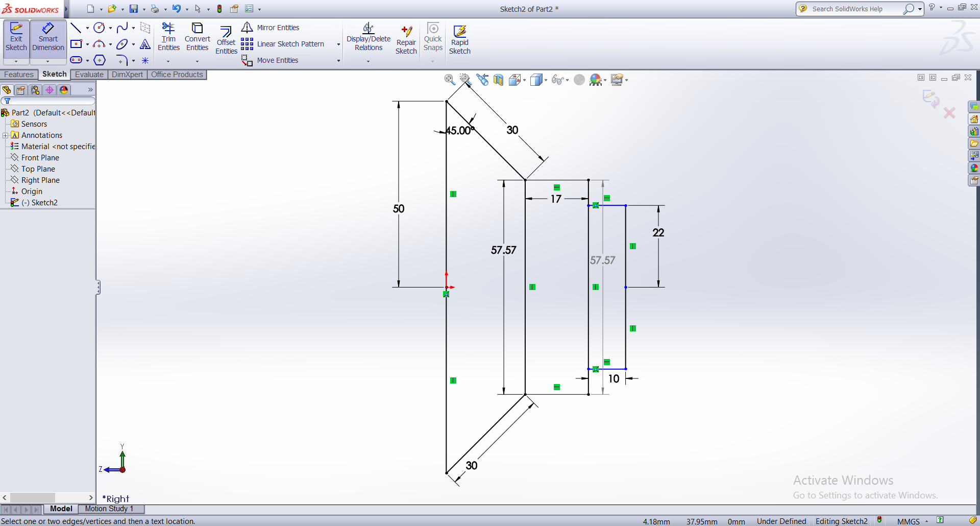
Task: Select the Straight Slot tool
Action: [76, 60]
